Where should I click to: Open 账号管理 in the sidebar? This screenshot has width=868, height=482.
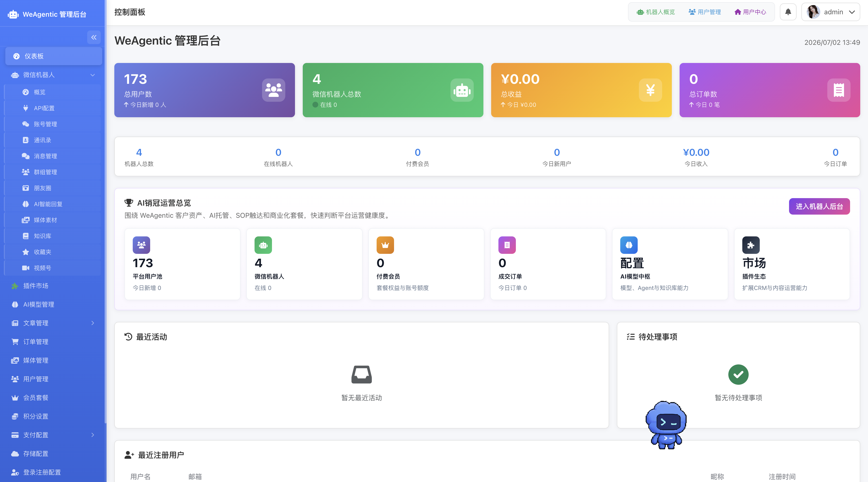click(52, 124)
